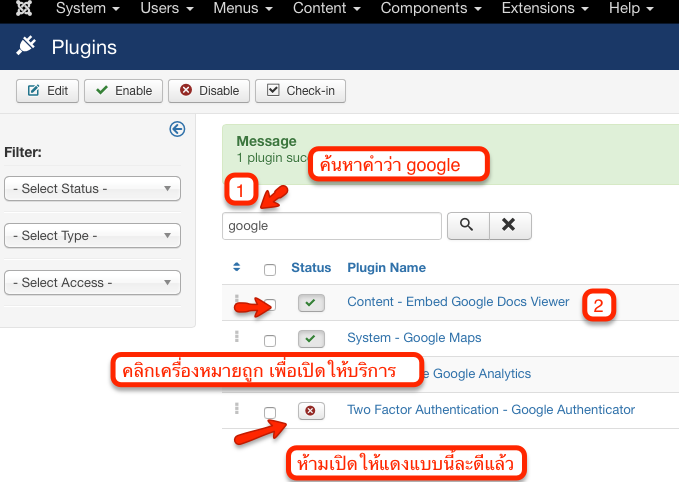Viewport: 679px width, 482px height.
Task: Open the Google Analytics plugin link
Action: point(476,373)
